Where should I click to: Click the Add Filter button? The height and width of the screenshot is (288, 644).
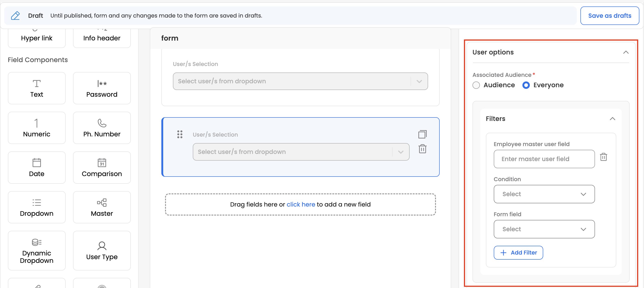(518, 252)
